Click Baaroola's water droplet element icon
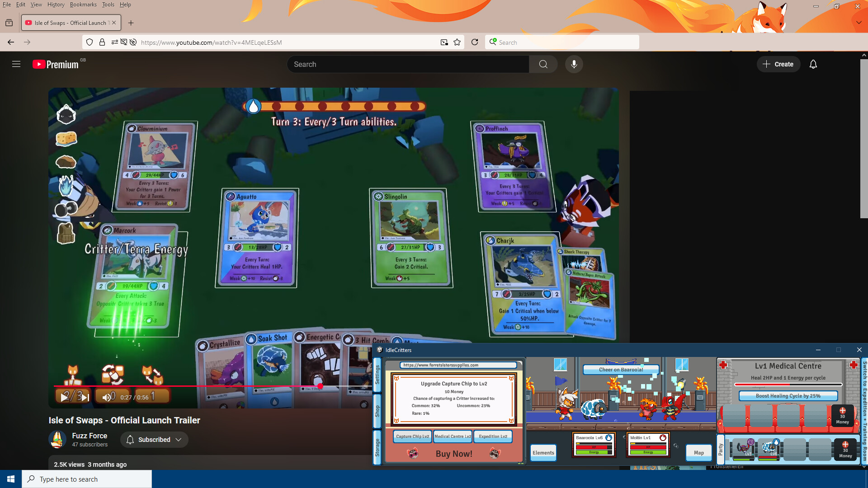 (610, 437)
